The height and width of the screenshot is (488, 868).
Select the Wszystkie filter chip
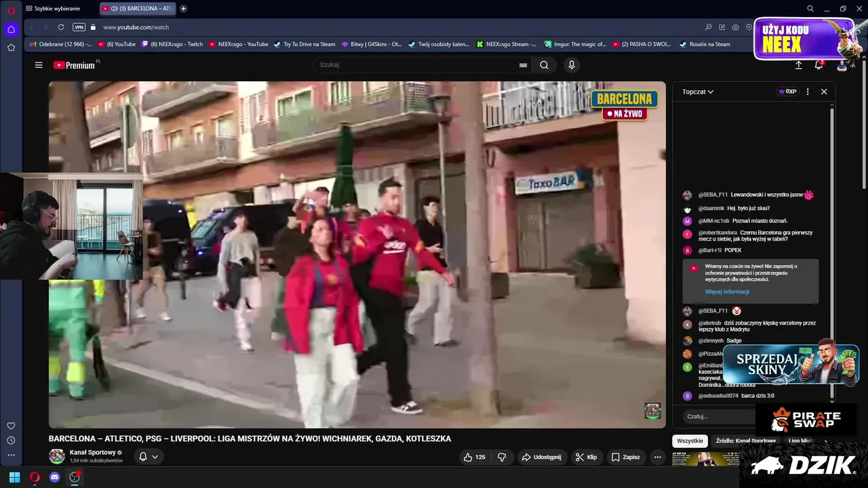pyautogui.click(x=690, y=441)
